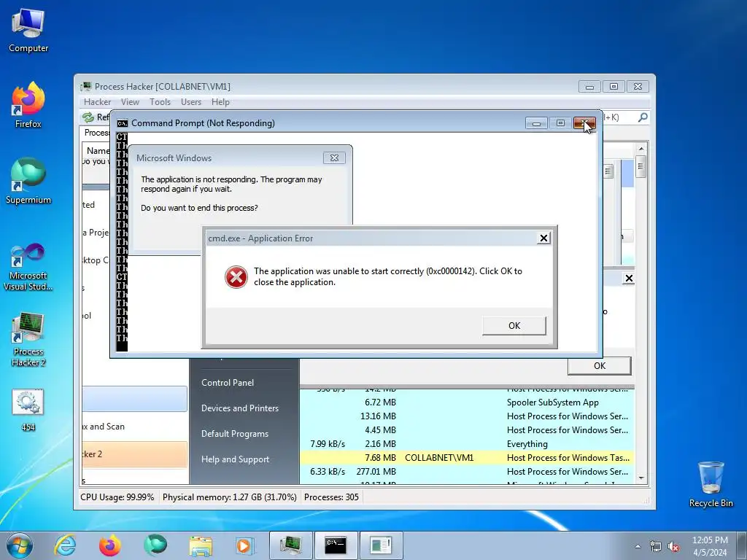The image size is (747, 560).
Task: Select the Host Process for Windows Tas... row
Action: pos(467,458)
